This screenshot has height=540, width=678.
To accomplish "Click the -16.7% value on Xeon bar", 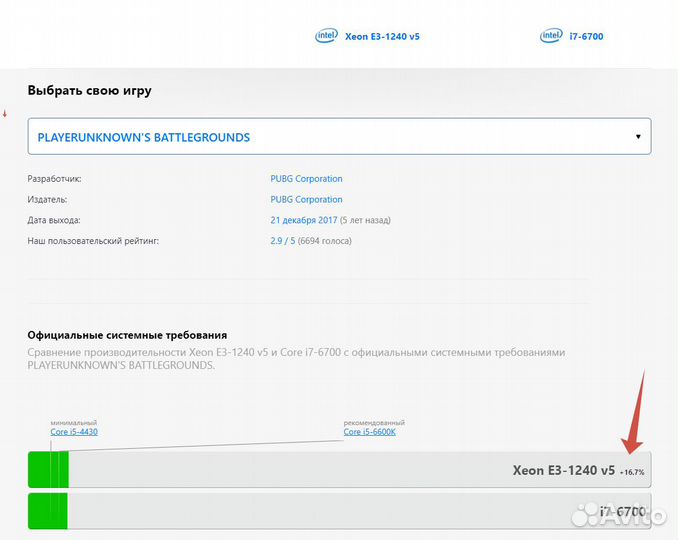I will [632, 472].
